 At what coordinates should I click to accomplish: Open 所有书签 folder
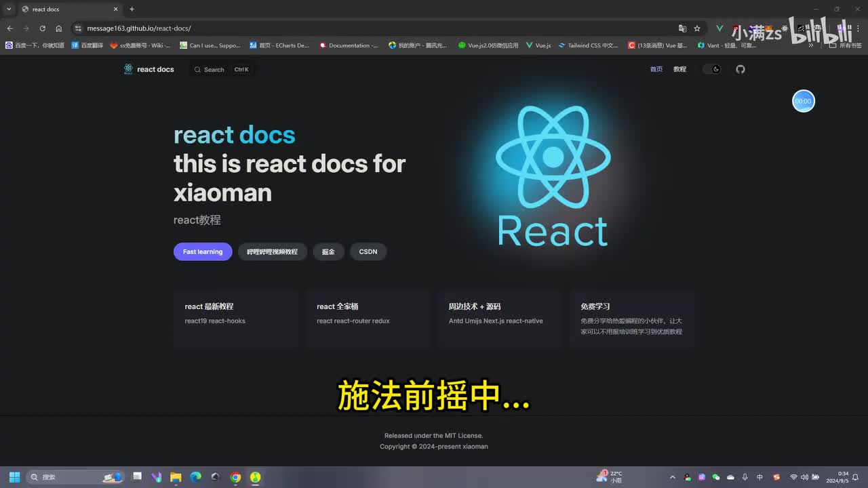(846, 45)
